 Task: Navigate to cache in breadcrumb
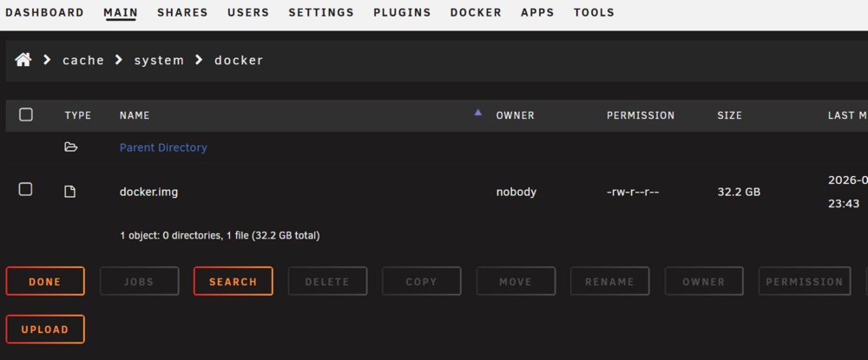pos(83,60)
